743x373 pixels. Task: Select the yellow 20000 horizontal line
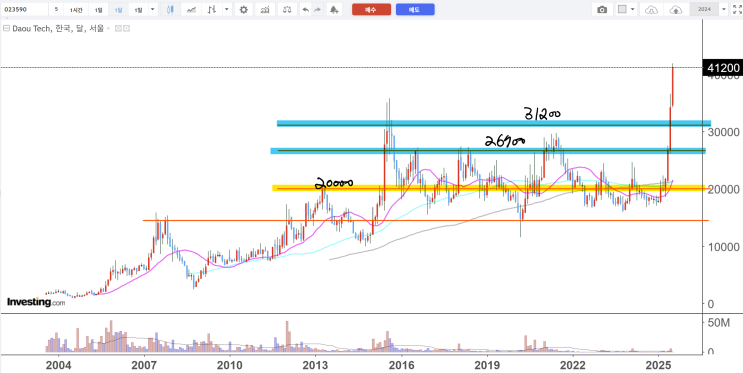click(489, 188)
